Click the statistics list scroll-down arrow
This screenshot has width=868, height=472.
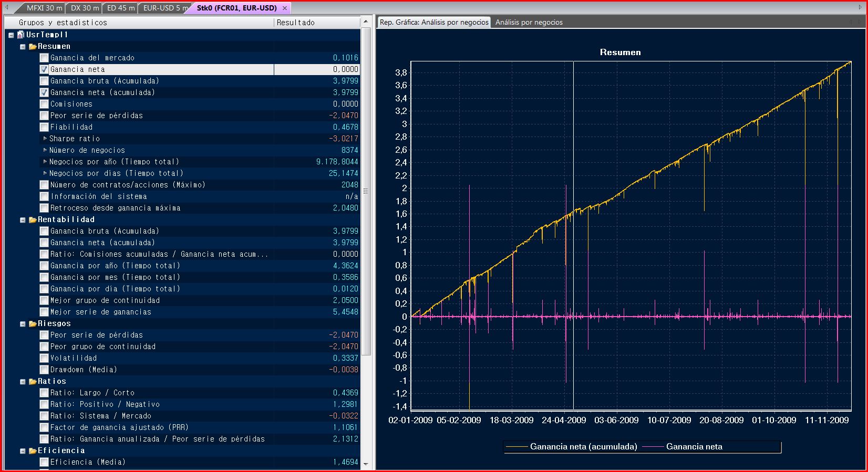366,465
